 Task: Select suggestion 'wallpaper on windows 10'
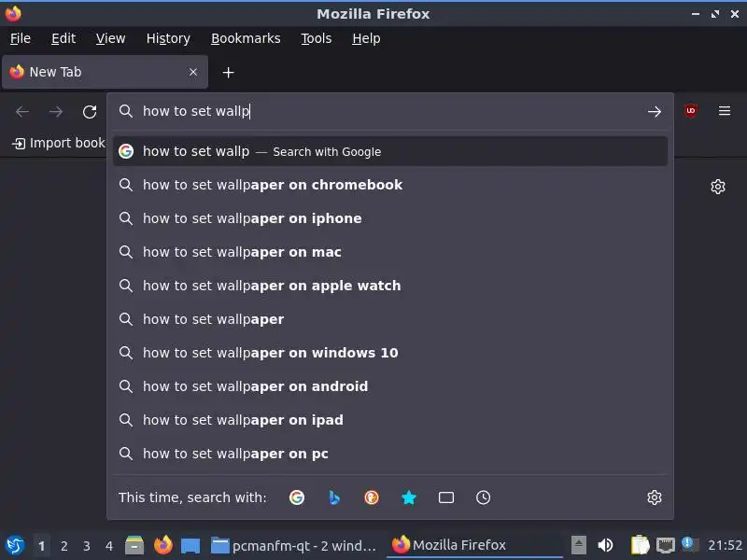click(x=390, y=353)
